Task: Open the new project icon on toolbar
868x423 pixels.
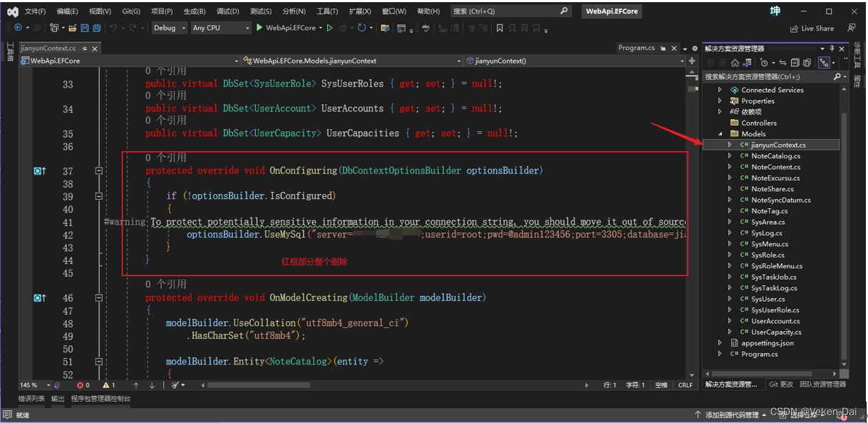Action: pos(54,27)
